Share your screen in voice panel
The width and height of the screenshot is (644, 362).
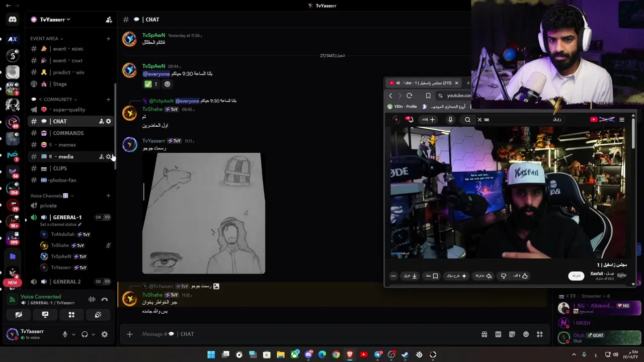[45, 315]
